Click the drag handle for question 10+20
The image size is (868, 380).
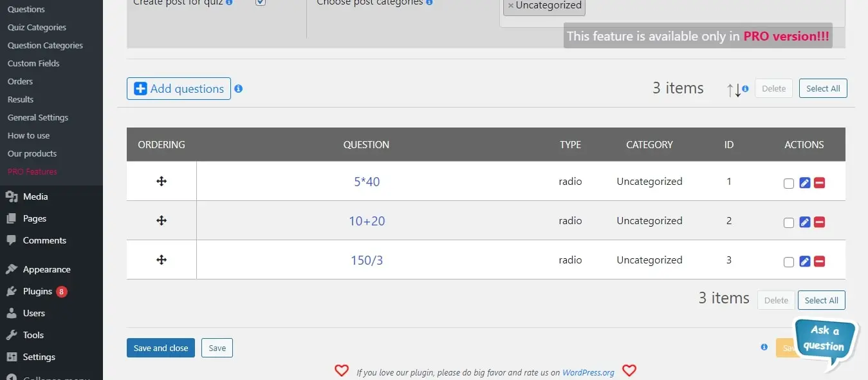[x=162, y=221]
